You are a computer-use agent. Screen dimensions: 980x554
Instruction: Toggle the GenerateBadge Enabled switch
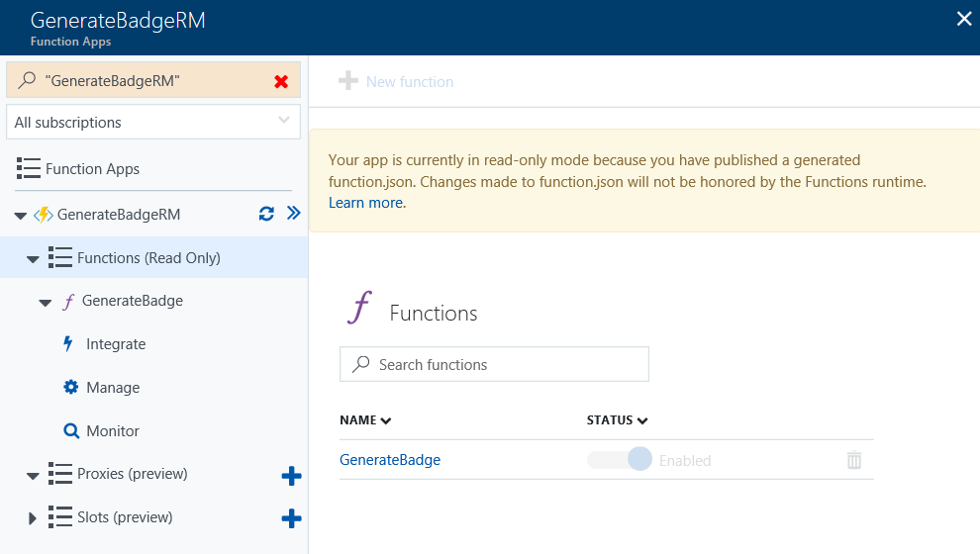(x=621, y=460)
